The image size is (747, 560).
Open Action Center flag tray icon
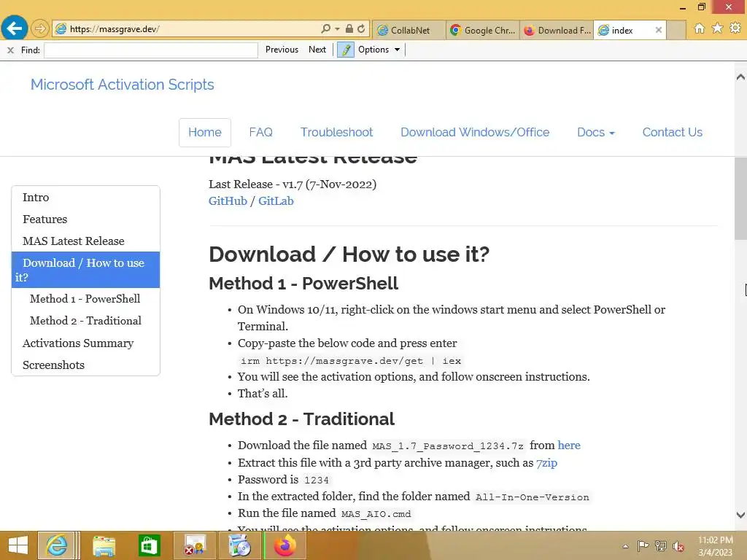click(x=643, y=546)
